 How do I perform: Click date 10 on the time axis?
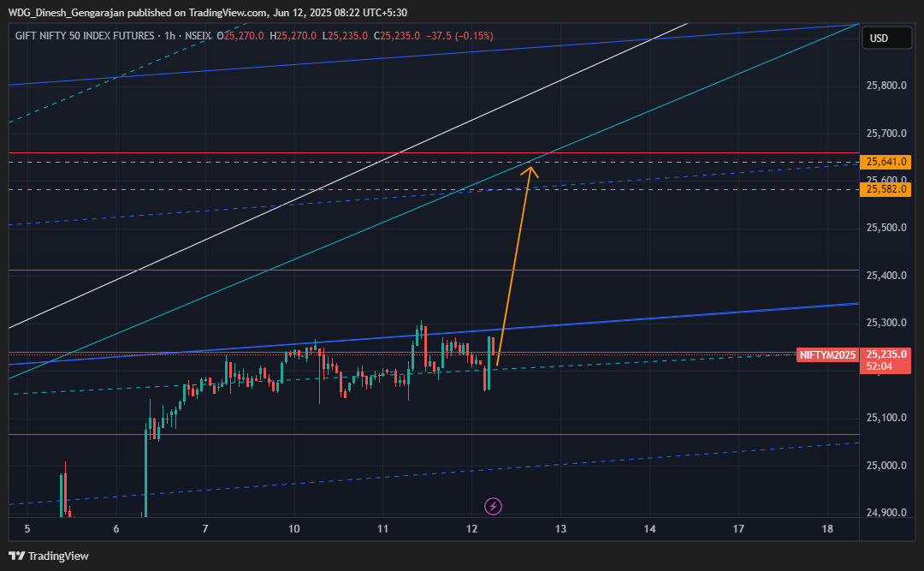(x=294, y=528)
